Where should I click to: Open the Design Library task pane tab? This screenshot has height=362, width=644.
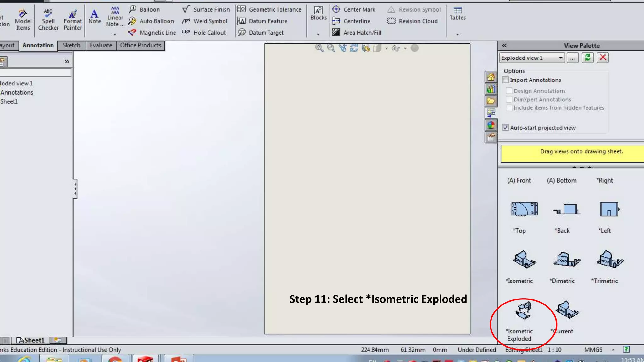pos(491,89)
